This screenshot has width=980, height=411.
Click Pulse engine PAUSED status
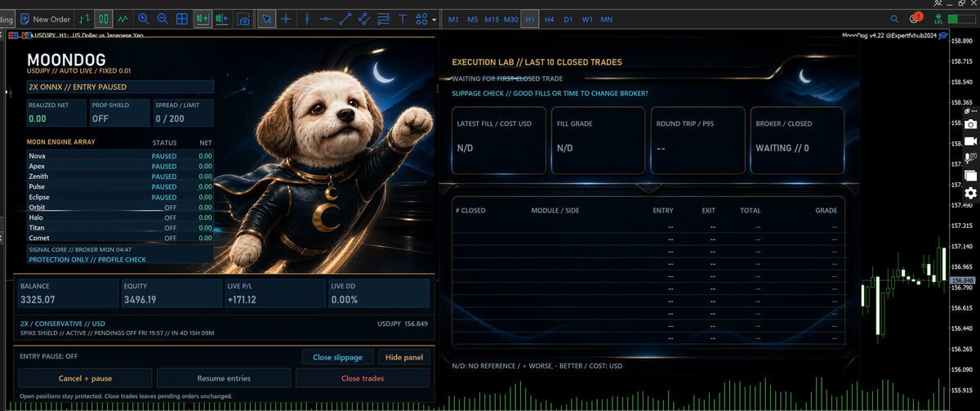[164, 187]
